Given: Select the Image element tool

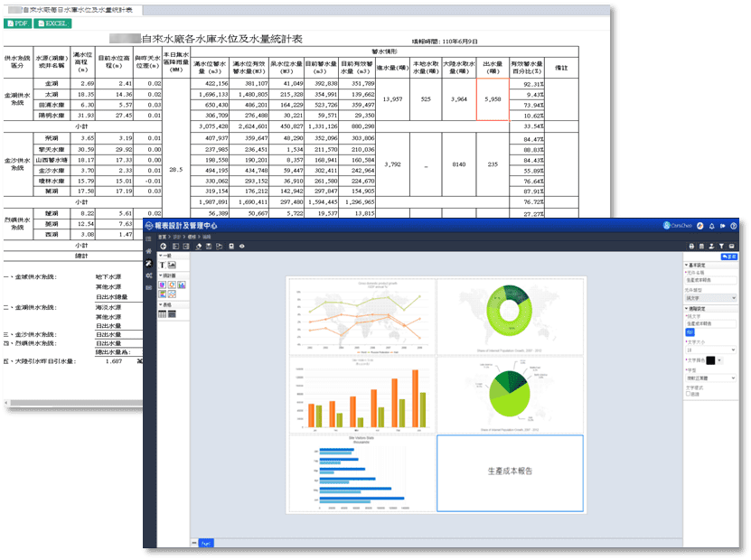Looking at the screenshot, I should pyautogui.click(x=172, y=266).
